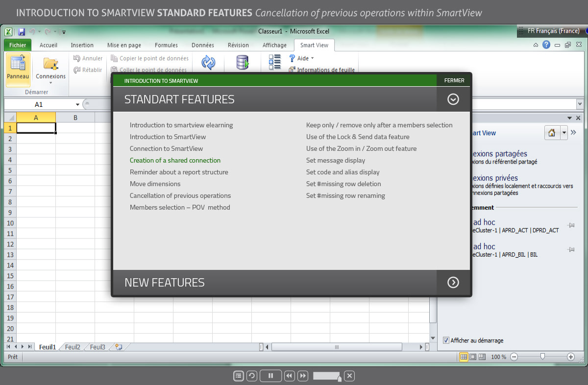Click the 100 % zoom level
Viewport: 588px width, 385px height.
[x=498, y=357]
